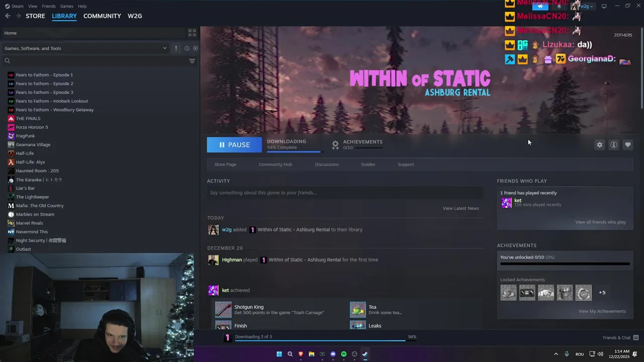This screenshot has height=362, width=644.
Task: Click View Latest News
Action: (x=461, y=208)
